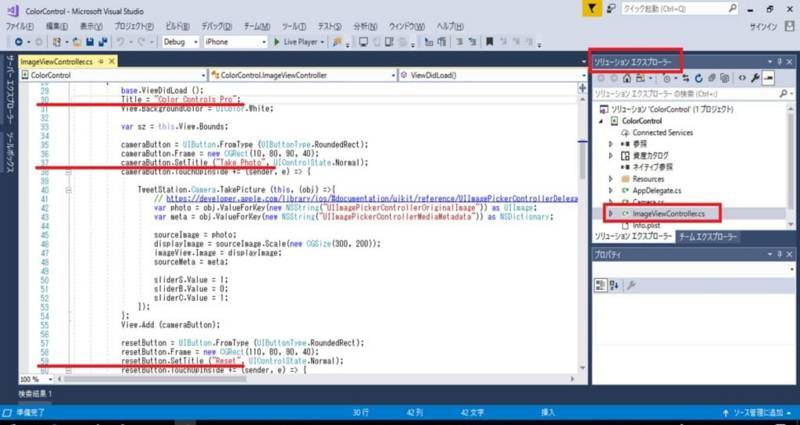This screenshot has width=800, height=425.
Task: Pin the ImageViewController.cs tab
Action: (x=101, y=61)
